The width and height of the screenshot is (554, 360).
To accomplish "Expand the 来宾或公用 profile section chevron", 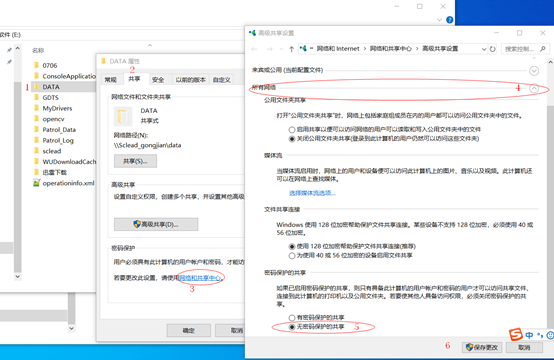I will pyautogui.click(x=534, y=71).
